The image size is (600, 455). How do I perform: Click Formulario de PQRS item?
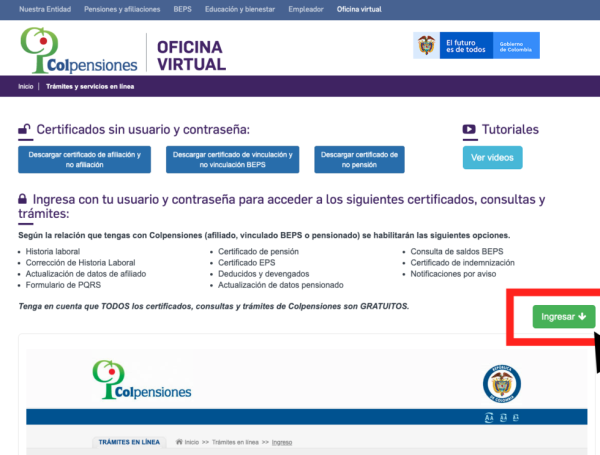tap(63, 285)
